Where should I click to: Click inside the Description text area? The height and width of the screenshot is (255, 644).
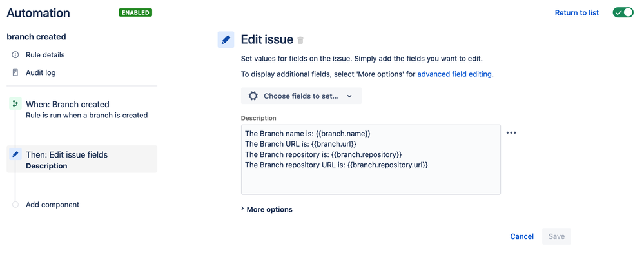[x=371, y=159]
